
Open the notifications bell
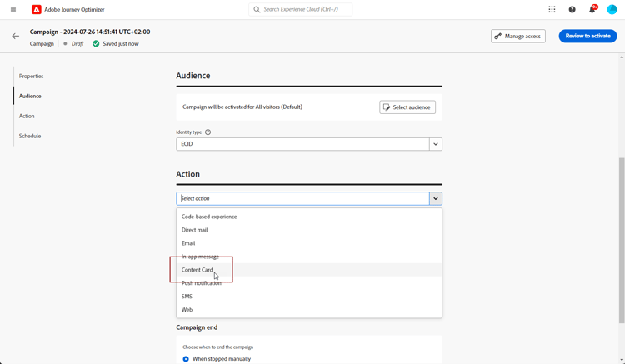pyautogui.click(x=592, y=10)
